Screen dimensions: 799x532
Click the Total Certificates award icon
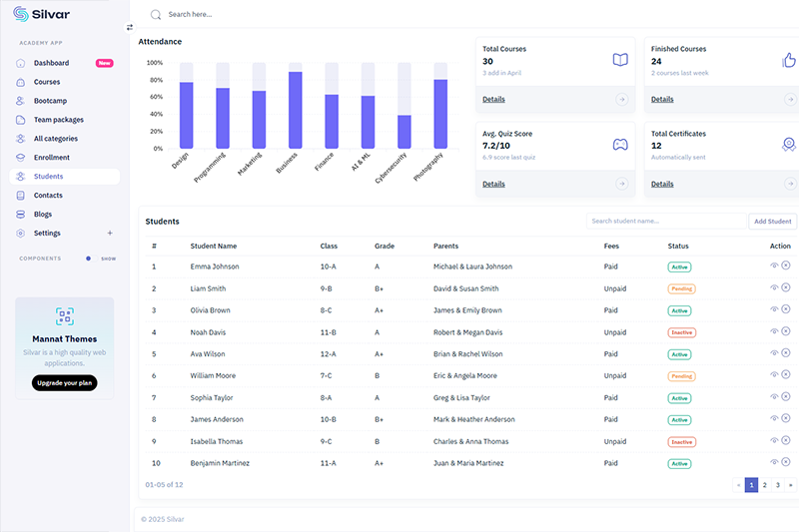[789, 145]
